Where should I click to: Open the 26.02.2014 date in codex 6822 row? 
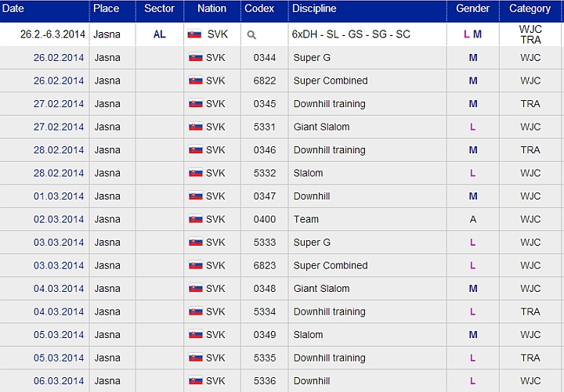(x=59, y=81)
